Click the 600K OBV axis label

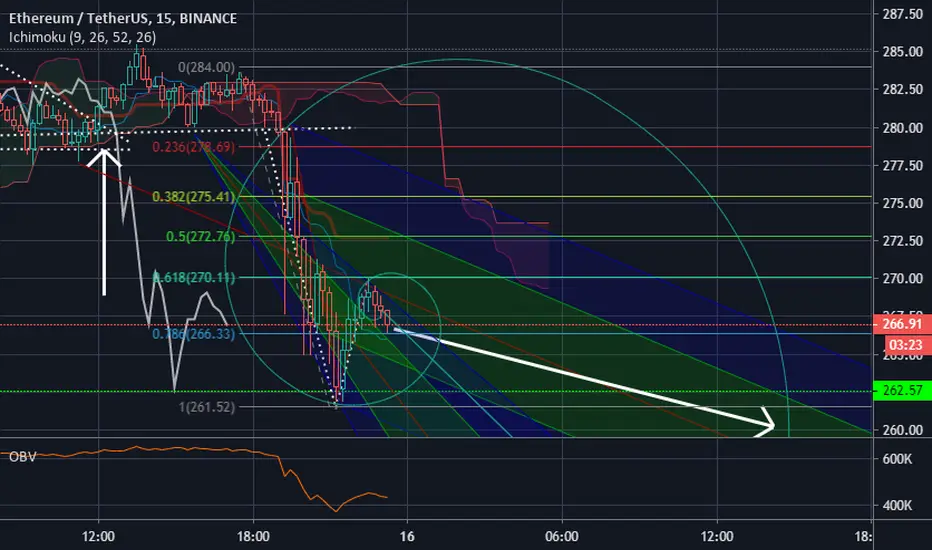(898, 459)
